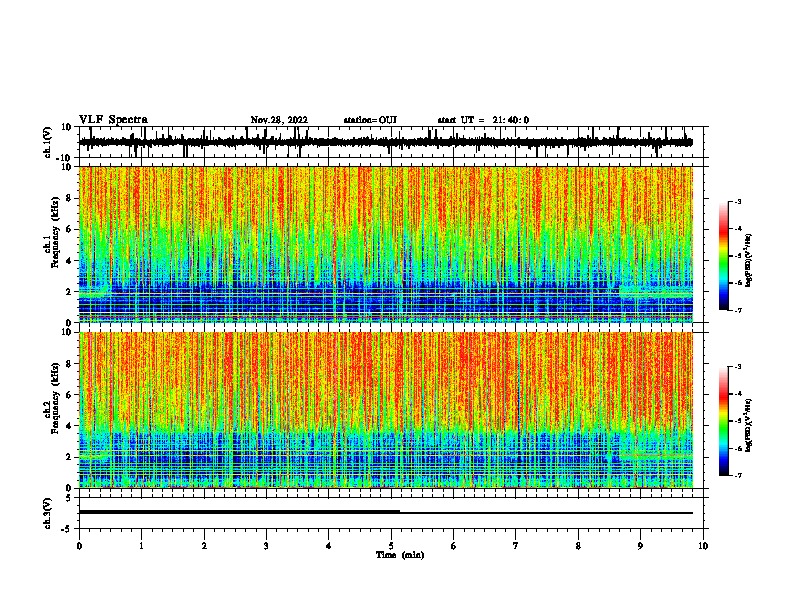
Task: Click the 'ch.1(V)' waveform axis label
Action: click(x=48, y=142)
